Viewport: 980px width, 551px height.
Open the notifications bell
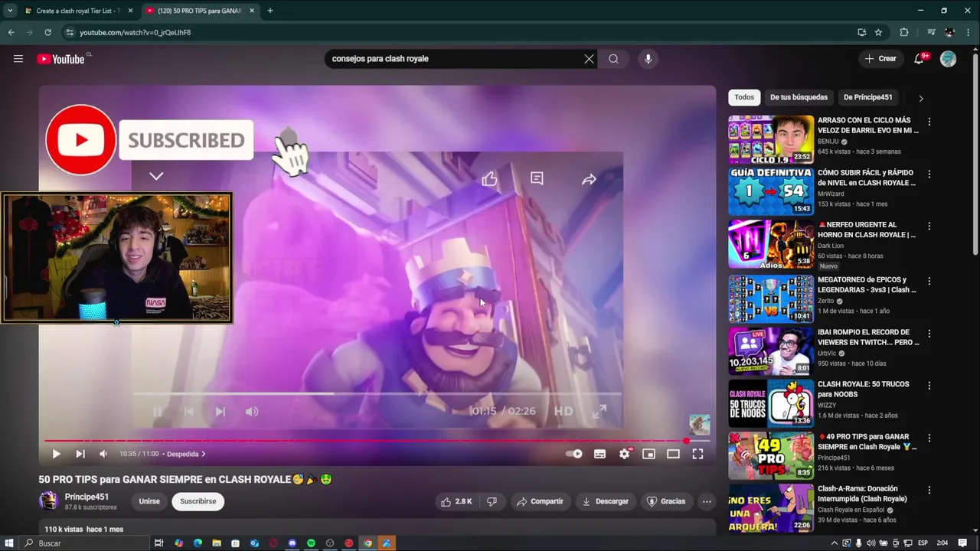point(920,59)
